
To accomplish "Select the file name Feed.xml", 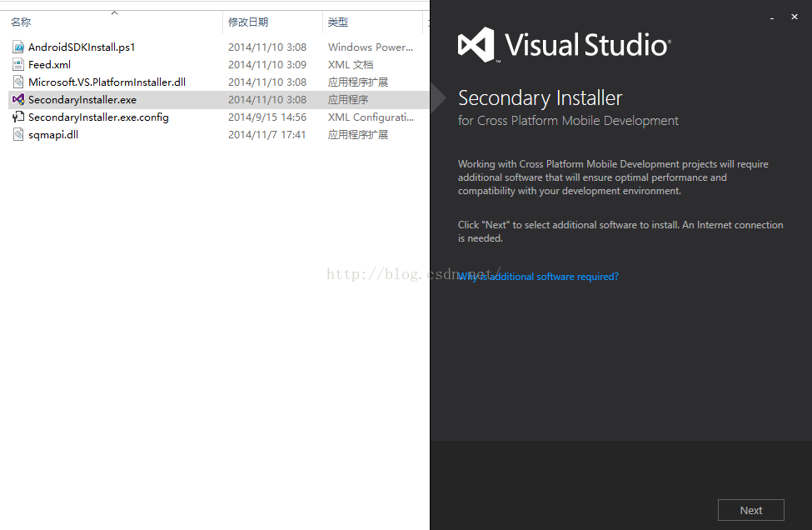I will click(x=49, y=65).
